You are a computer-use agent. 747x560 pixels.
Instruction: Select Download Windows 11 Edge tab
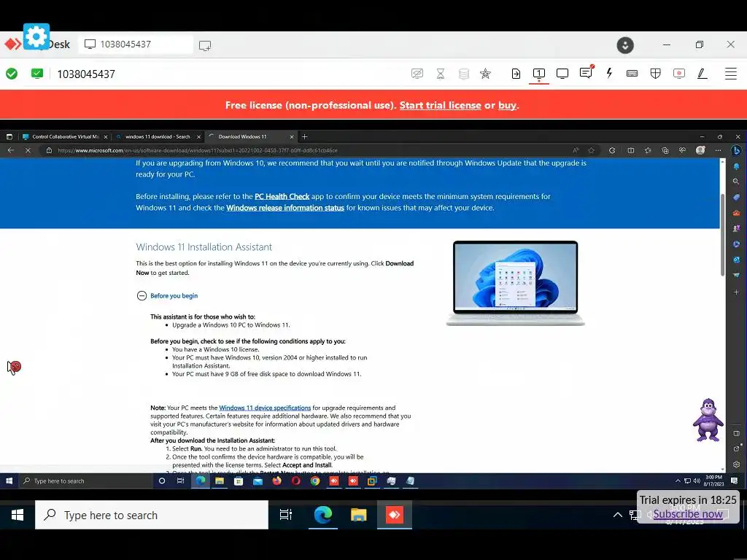[x=252, y=136]
